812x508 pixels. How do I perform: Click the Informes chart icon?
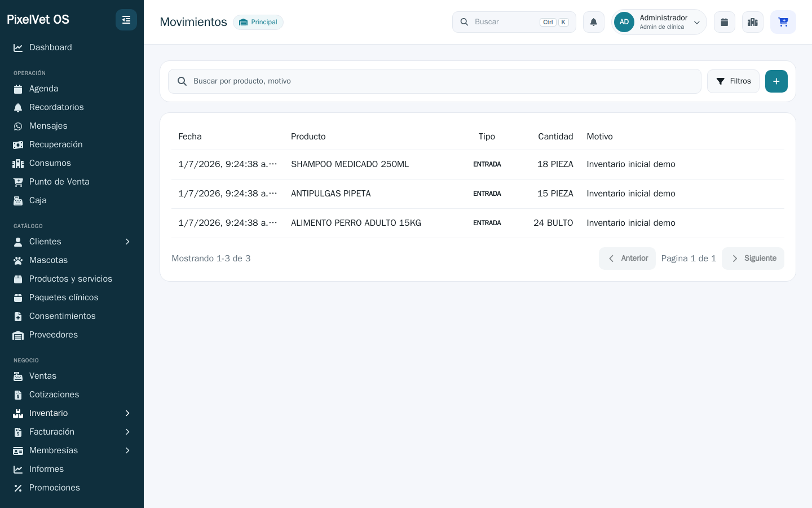coord(18,470)
